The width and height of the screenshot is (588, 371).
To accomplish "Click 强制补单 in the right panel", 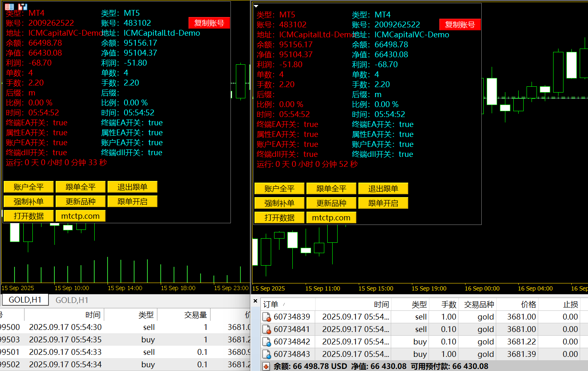I will pos(279,203).
